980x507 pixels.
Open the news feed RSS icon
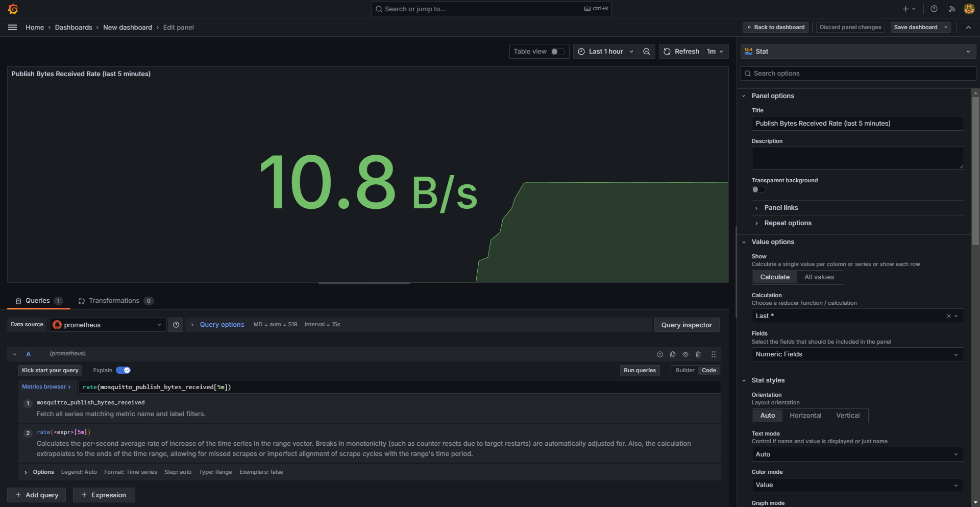pos(951,9)
